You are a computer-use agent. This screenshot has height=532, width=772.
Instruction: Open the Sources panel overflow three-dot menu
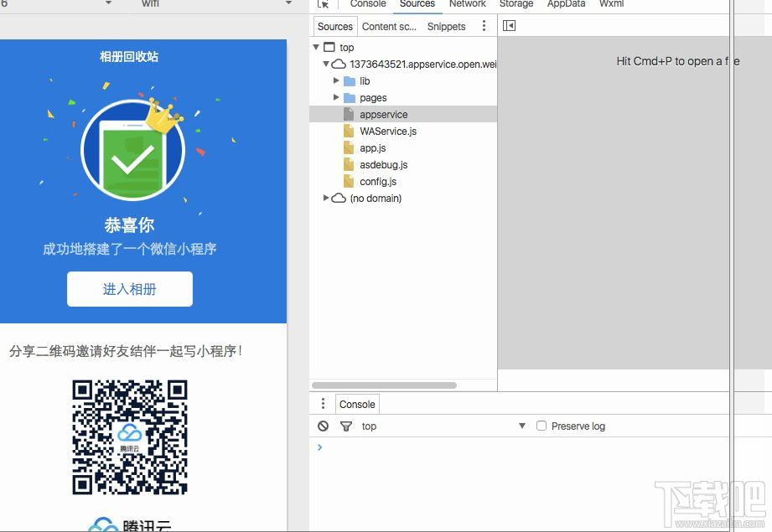click(x=484, y=26)
